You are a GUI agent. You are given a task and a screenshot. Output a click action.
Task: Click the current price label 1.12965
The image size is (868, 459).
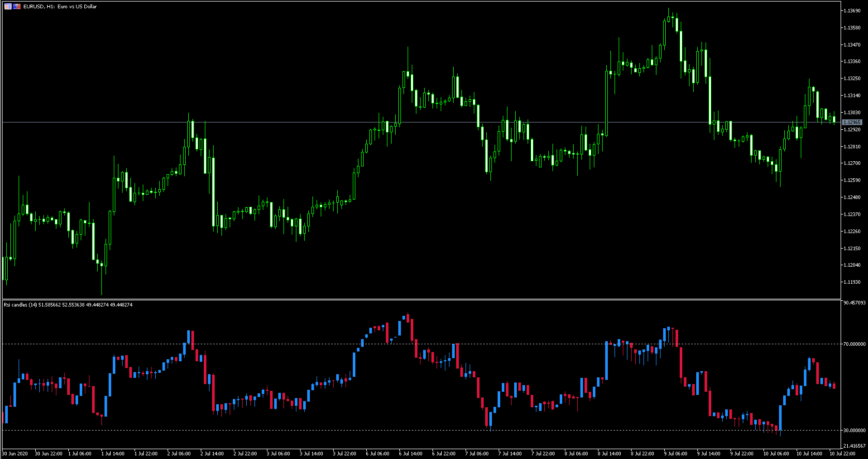click(852, 123)
